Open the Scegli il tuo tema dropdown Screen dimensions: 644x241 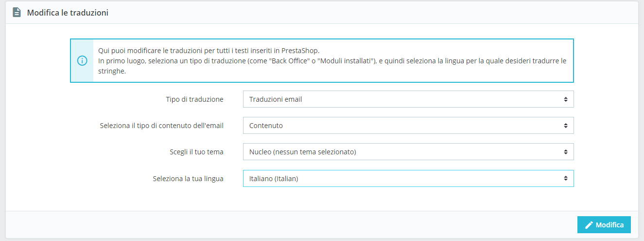pyautogui.click(x=408, y=152)
